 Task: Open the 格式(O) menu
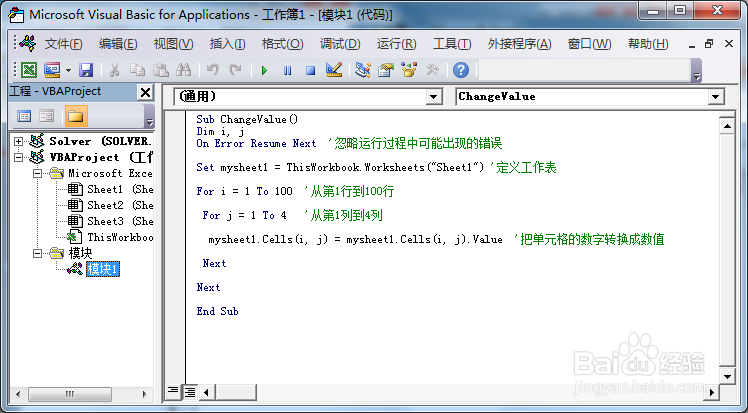click(282, 44)
